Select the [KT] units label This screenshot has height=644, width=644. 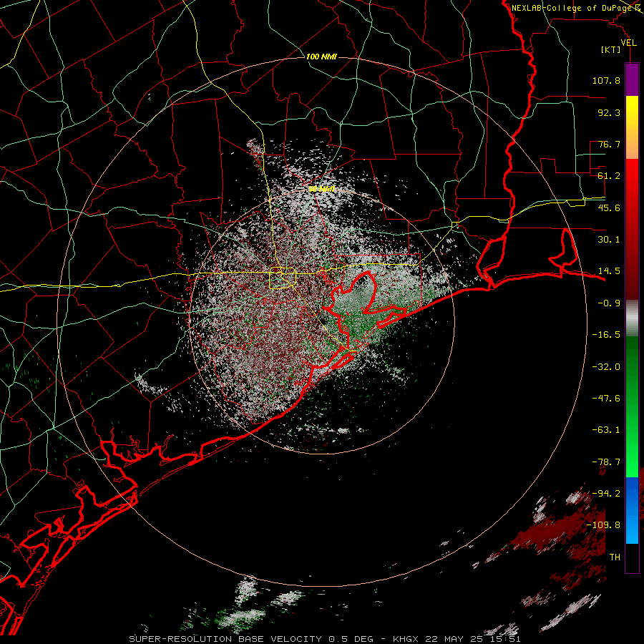point(611,49)
